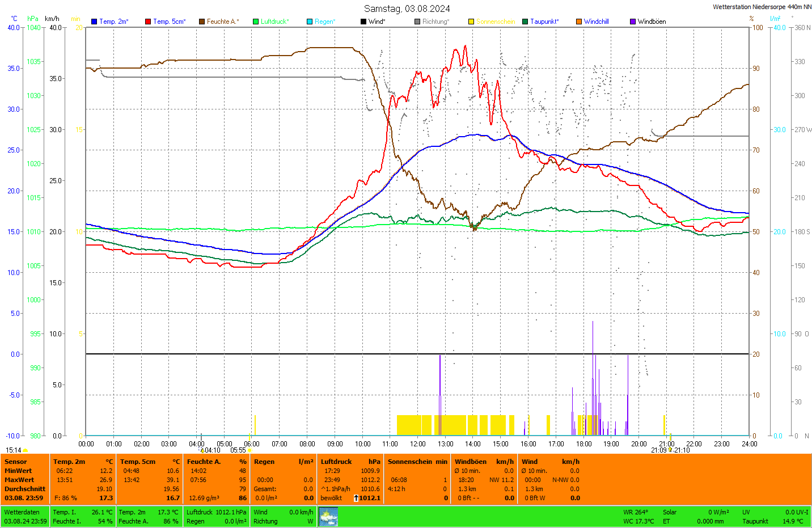Toggle the Regen legend entry

tap(325, 22)
